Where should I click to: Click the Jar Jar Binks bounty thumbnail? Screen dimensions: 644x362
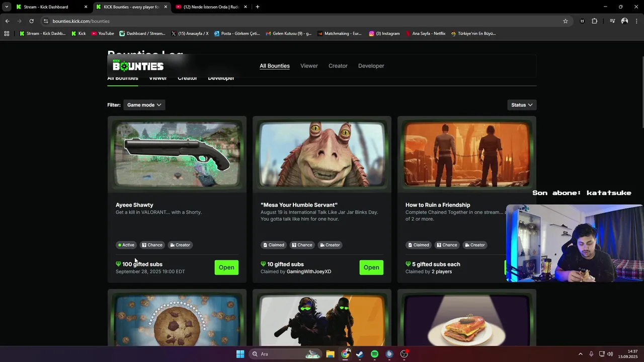[322, 154]
